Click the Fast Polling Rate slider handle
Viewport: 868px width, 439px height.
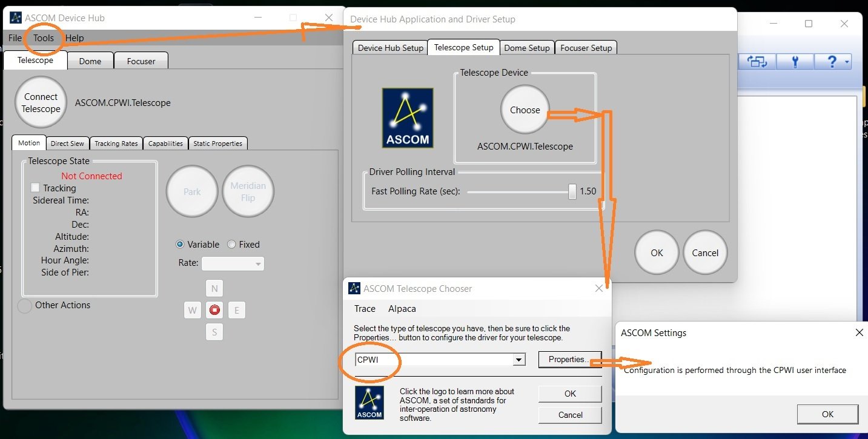pos(572,191)
